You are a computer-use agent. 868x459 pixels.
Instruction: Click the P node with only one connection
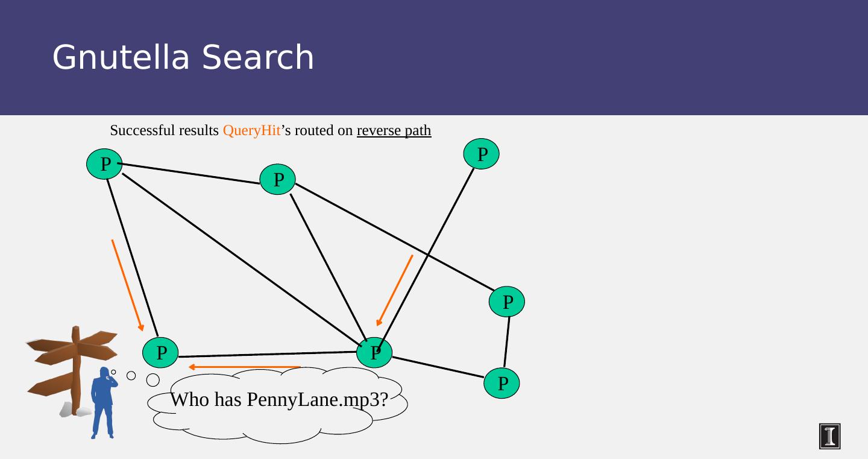[482, 154]
